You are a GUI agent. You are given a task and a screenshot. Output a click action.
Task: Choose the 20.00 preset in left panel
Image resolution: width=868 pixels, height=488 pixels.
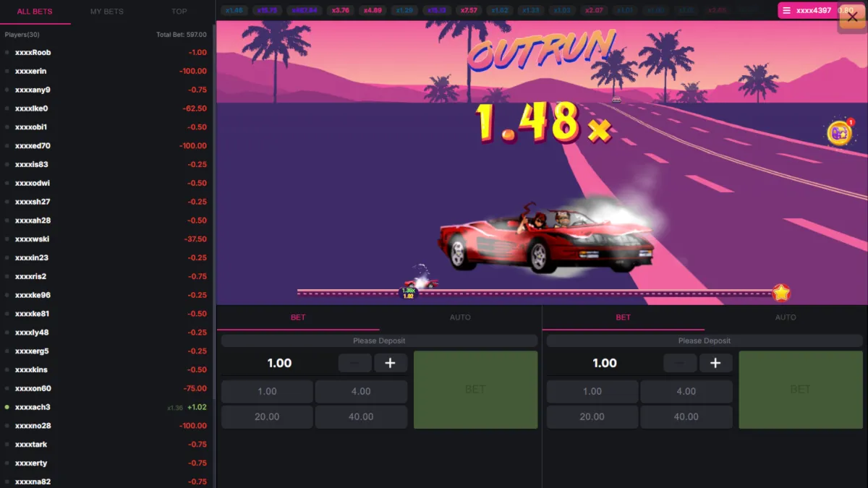(x=267, y=416)
